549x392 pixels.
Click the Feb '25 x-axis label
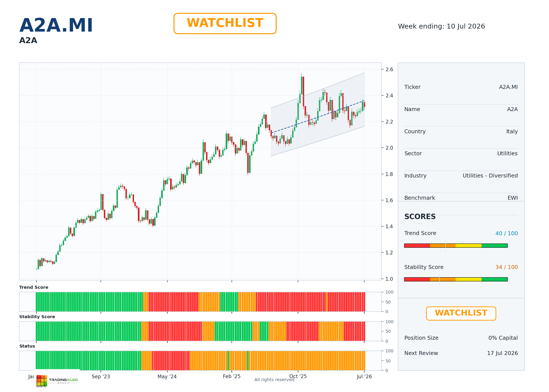(x=232, y=376)
